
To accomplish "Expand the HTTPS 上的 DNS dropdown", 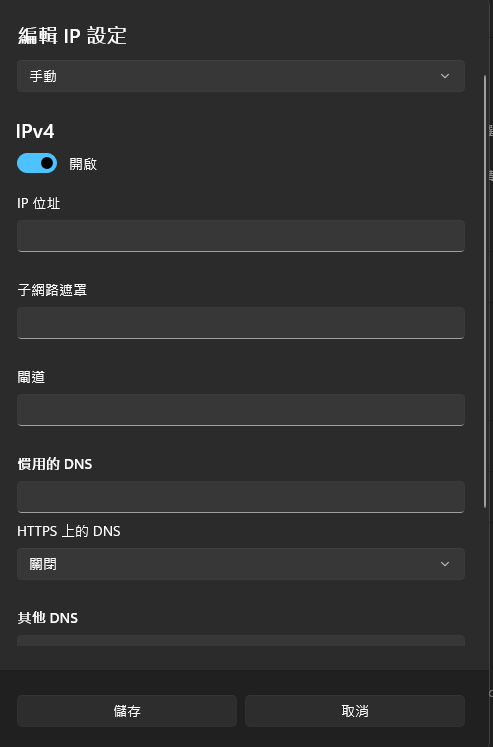I will point(241,564).
